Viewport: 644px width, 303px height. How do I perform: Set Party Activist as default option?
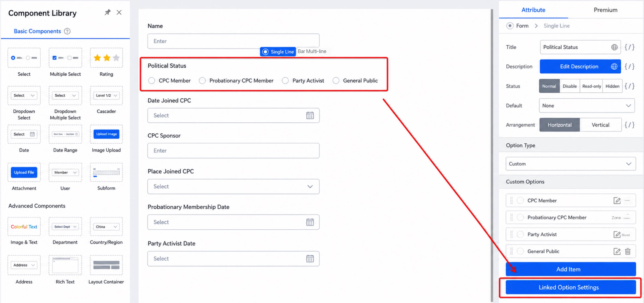click(x=520, y=234)
